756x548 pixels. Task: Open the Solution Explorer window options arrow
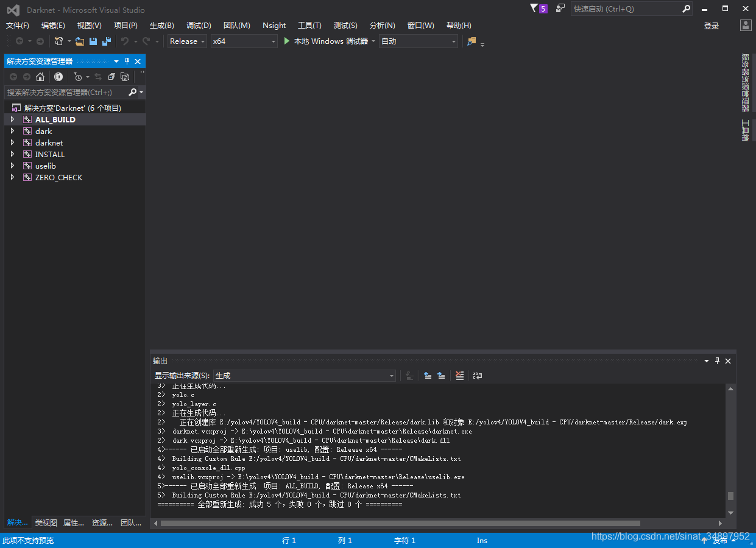(116, 61)
